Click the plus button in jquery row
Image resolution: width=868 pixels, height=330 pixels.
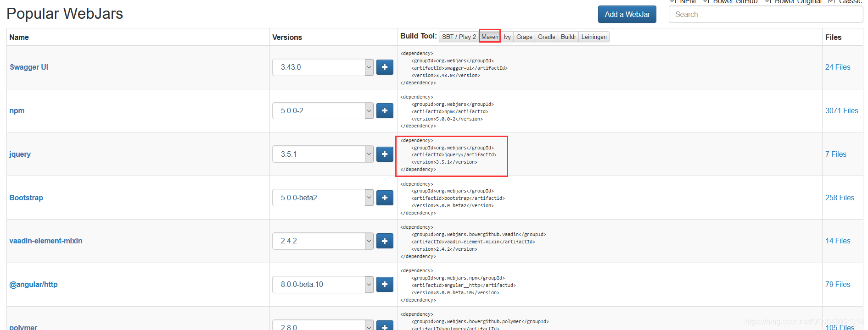385,154
